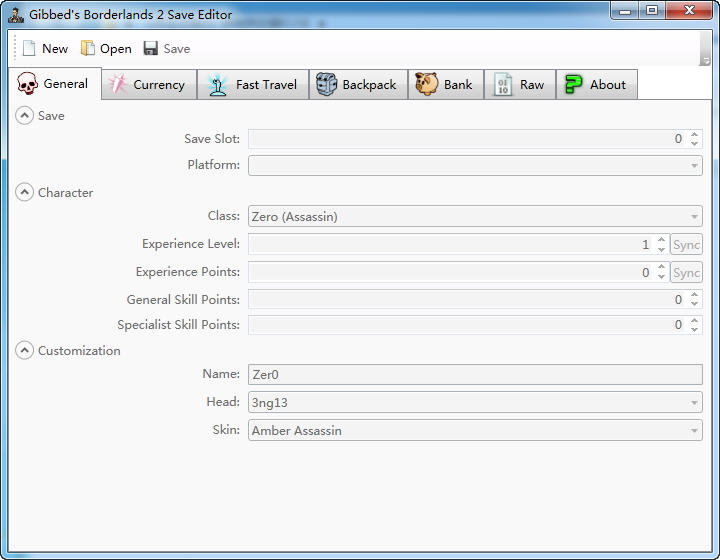The width and height of the screenshot is (720, 560).
Task: Increase the Save Slot value
Action: (x=694, y=134)
